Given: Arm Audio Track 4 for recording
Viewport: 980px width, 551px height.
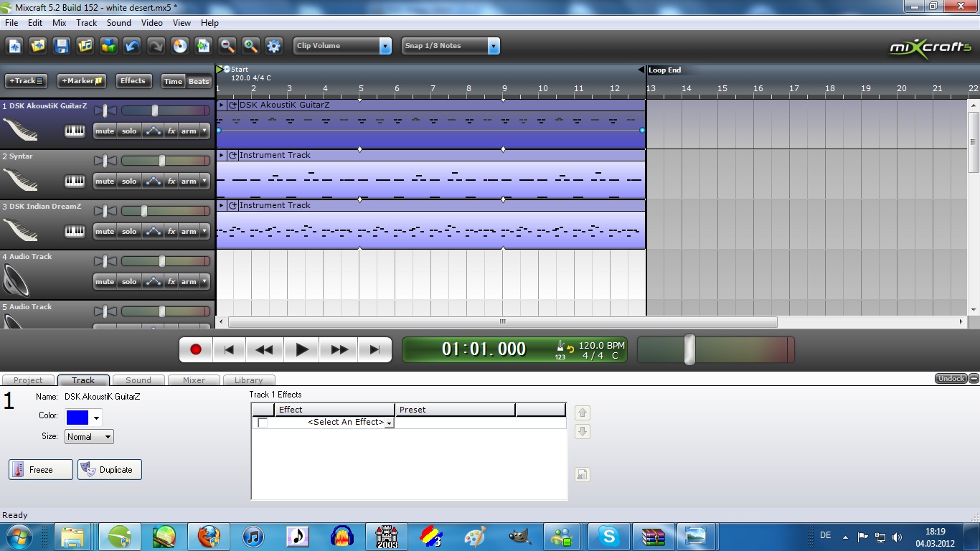Looking at the screenshot, I should [x=189, y=282].
